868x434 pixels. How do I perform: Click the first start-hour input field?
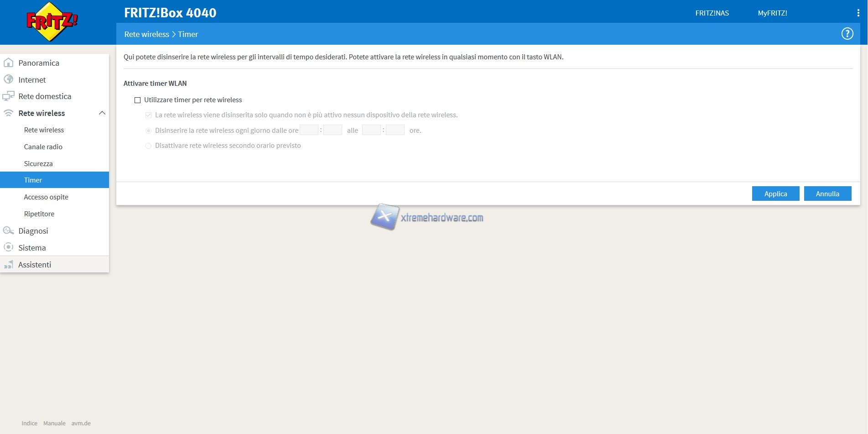point(309,130)
